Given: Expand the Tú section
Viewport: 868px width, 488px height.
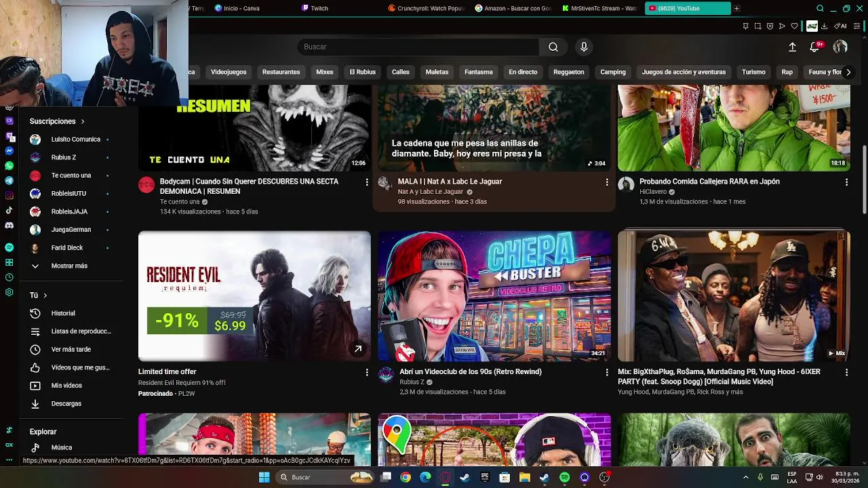Looking at the screenshot, I should [39, 295].
